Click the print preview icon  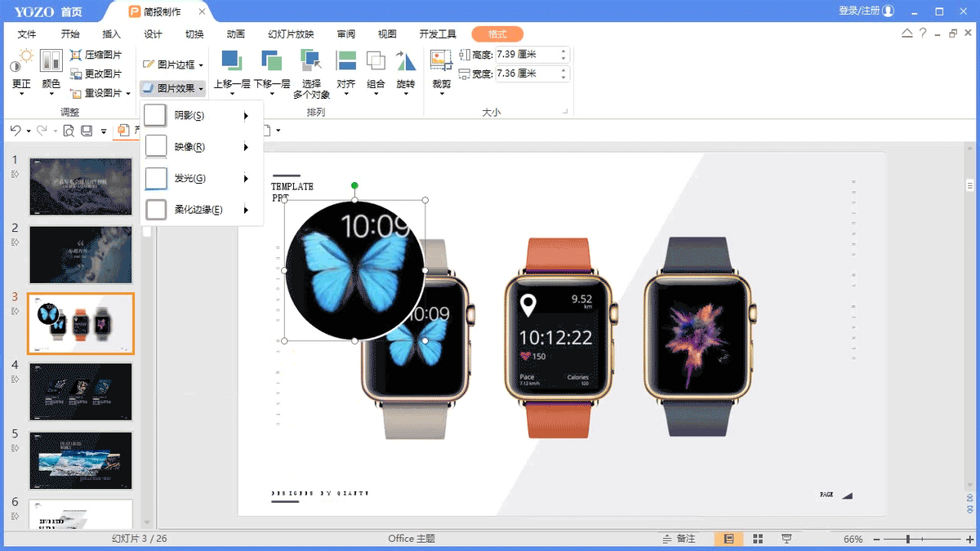coord(69,131)
